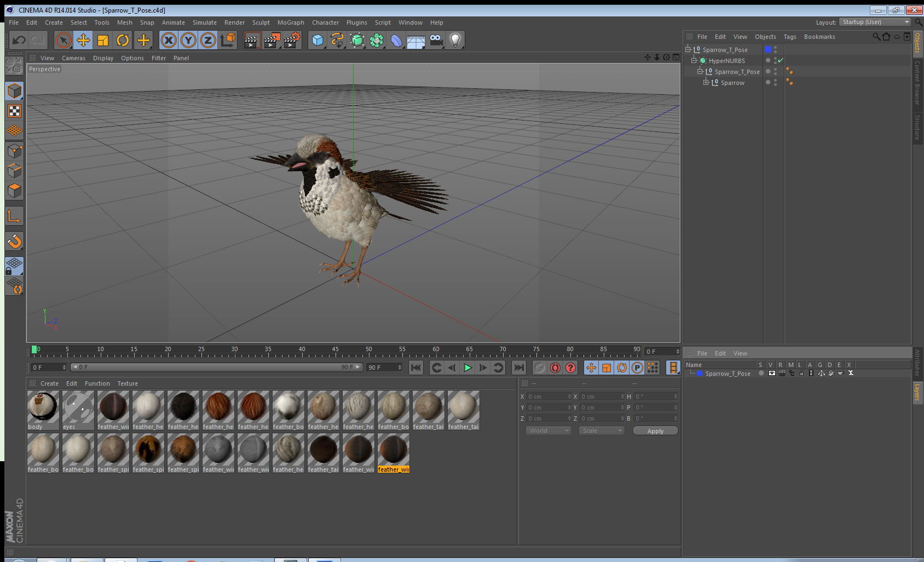
Task: Click Record Active Objects button
Action: click(x=540, y=368)
